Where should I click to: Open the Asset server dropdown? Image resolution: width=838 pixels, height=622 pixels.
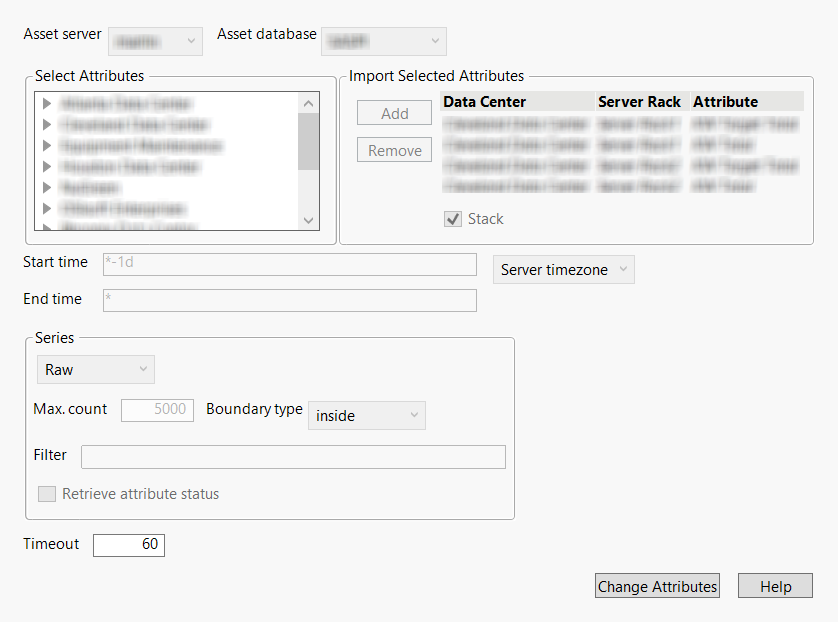pos(155,41)
